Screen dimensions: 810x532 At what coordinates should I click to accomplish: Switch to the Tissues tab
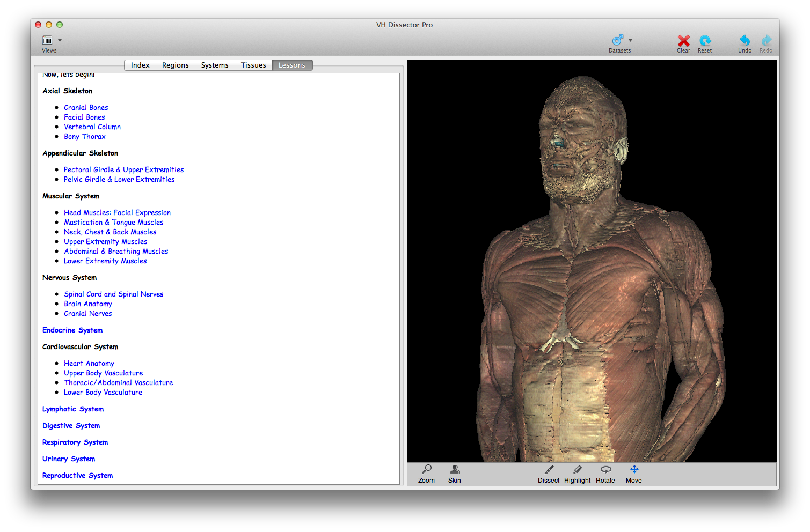(253, 65)
